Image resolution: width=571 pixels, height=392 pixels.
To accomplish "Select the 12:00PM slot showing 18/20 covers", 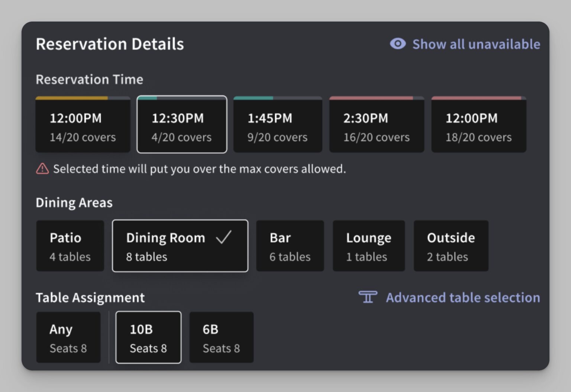I will pyautogui.click(x=478, y=125).
